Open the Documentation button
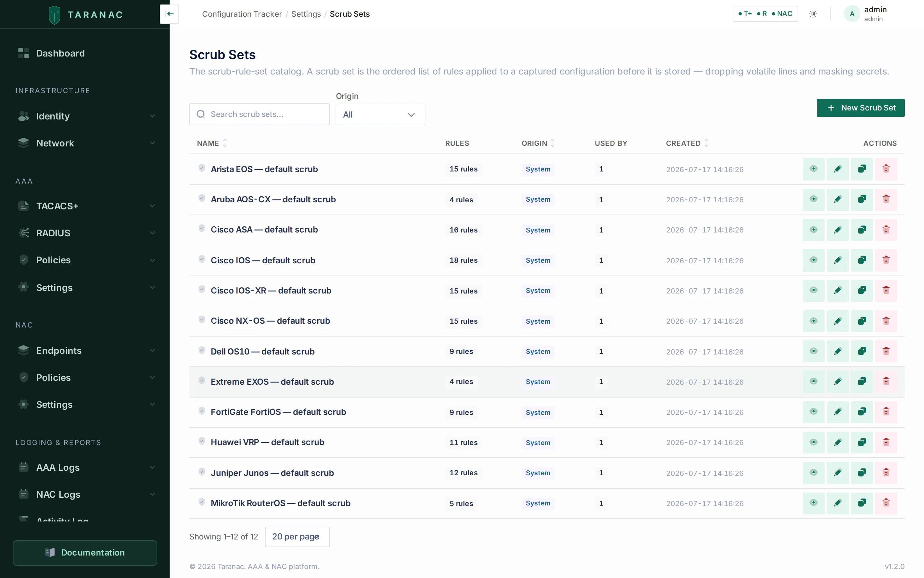The height and width of the screenshot is (578, 924). coord(85,553)
